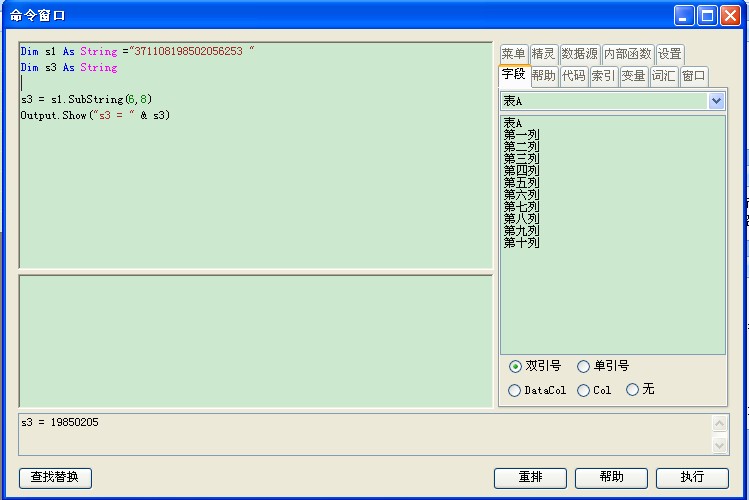Click the output box scroll-down arrow
Image resolution: width=749 pixels, height=500 pixels.
pos(719,444)
